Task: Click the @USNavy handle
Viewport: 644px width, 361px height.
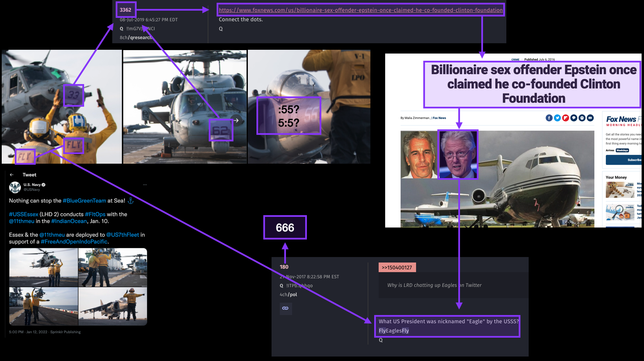Action: [32, 189]
